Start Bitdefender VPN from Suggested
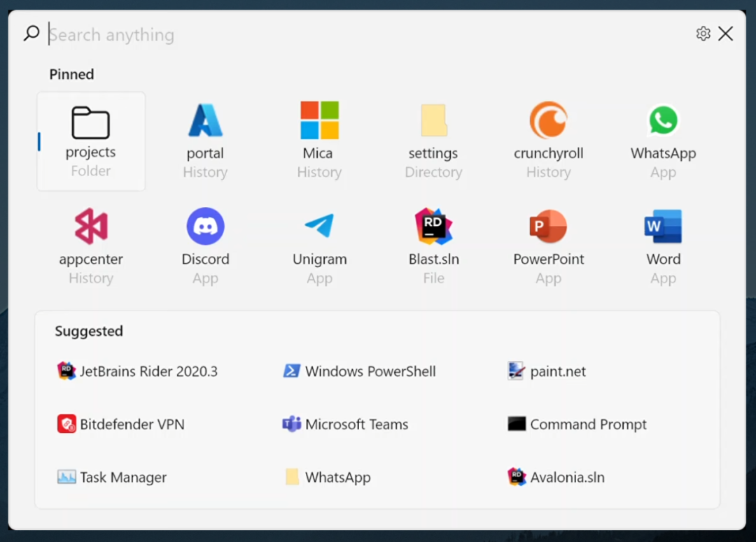756x542 pixels. coord(121,424)
